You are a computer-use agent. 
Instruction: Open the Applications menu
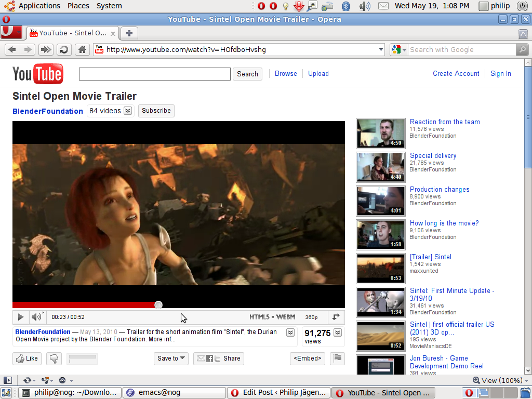pos(39,6)
